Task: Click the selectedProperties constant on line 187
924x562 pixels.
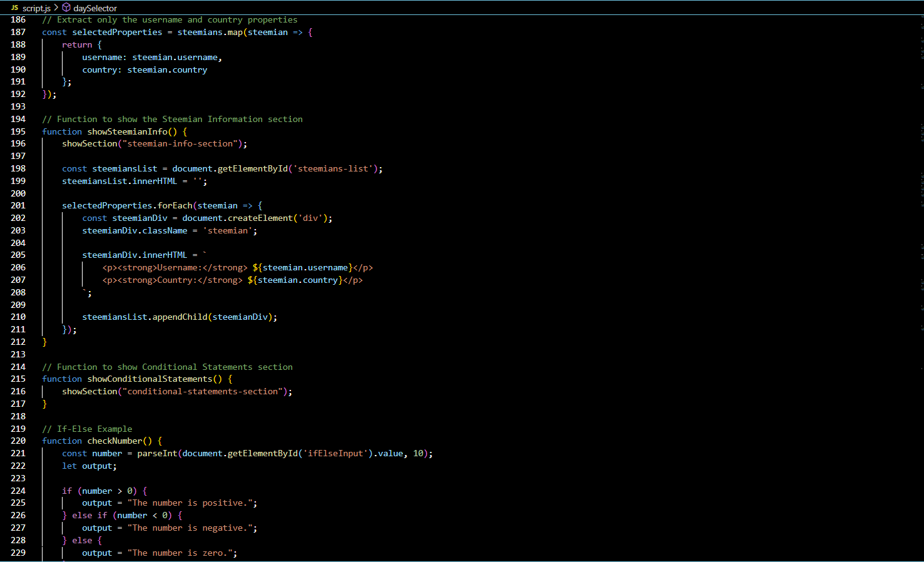Action: pos(117,32)
